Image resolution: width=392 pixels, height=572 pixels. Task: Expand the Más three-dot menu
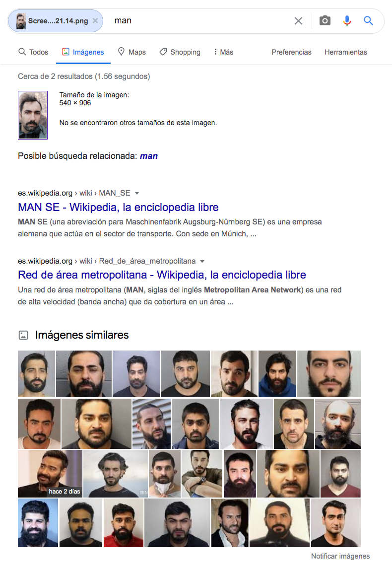223,52
